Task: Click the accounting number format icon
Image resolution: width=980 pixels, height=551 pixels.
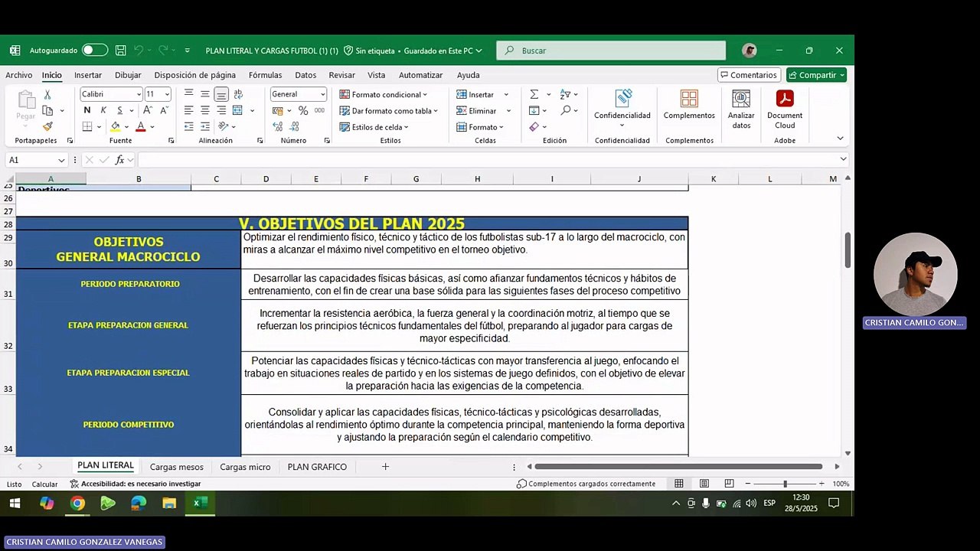Action: tap(279, 110)
